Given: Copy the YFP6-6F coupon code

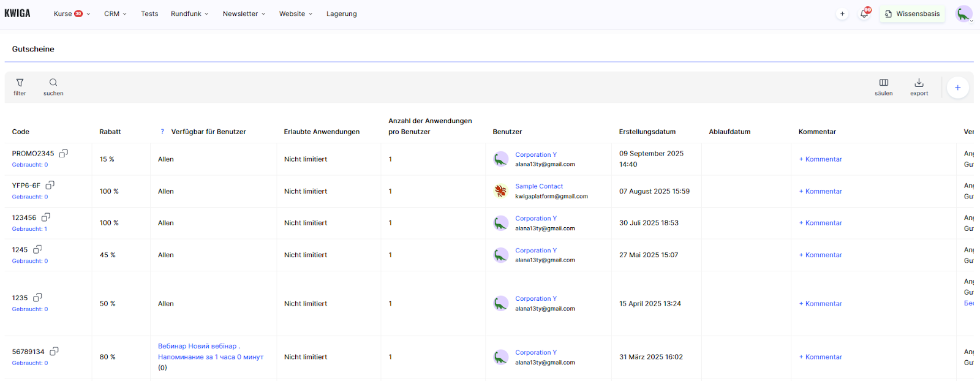Looking at the screenshot, I should (50, 185).
